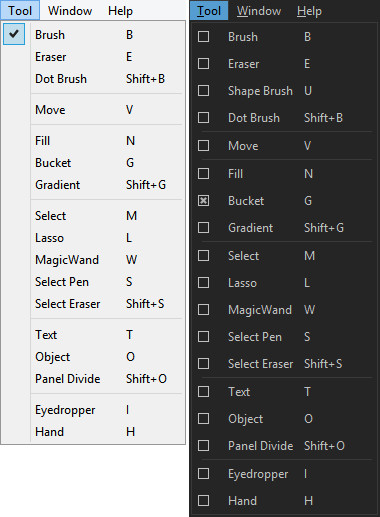Choose Eyedropper in the light Tool menu
The width and height of the screenshot is (380, 517).
[107, 410]
